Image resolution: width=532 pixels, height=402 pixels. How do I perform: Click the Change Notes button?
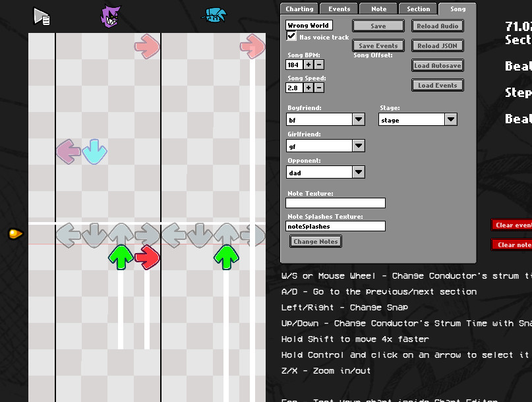point(316,242)
